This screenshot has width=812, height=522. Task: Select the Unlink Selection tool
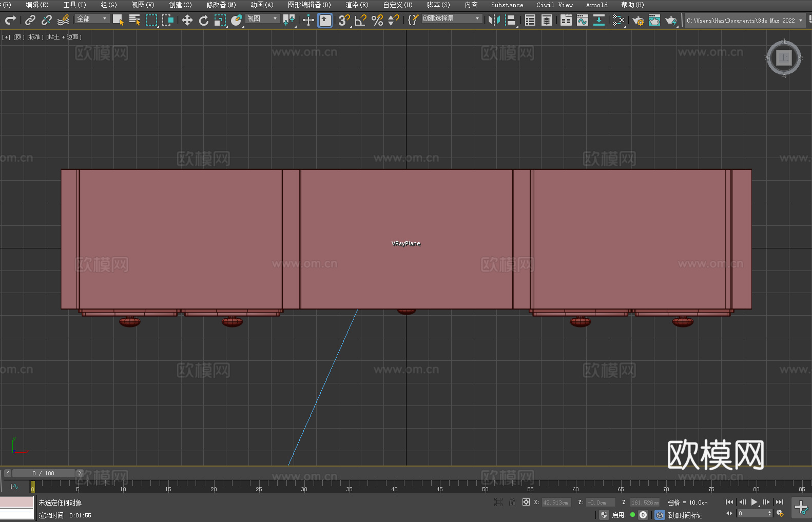click(x=47, y=20)
